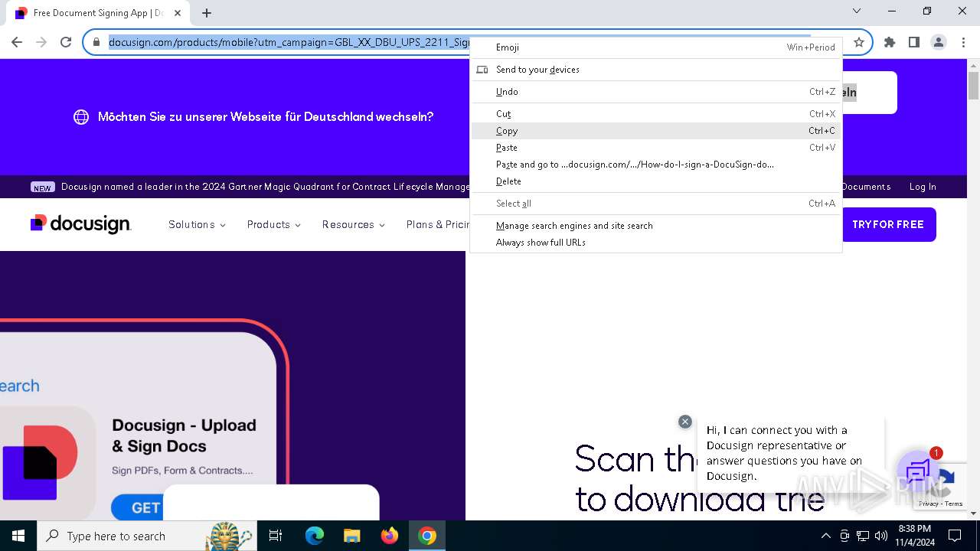Image resolution: width=980 pixels, height=551 pixels.
Task: Click the globe language icon
Action: [x=81, y=117]
